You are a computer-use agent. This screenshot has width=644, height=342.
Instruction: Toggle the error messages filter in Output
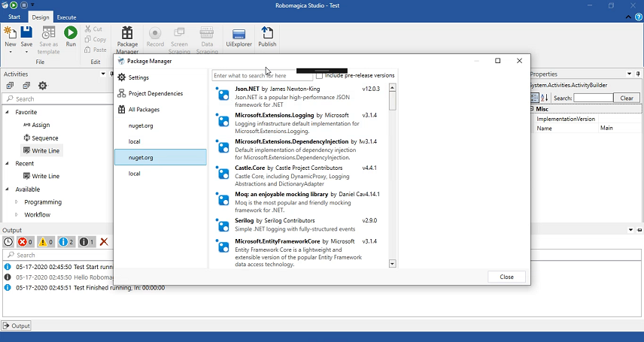click(x=26, y=242)
